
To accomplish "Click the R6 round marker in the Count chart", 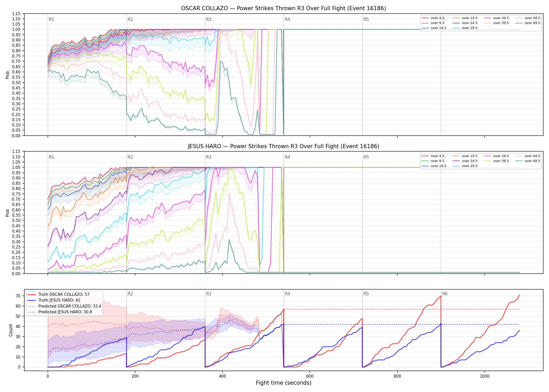I will (x=445, y=294).
